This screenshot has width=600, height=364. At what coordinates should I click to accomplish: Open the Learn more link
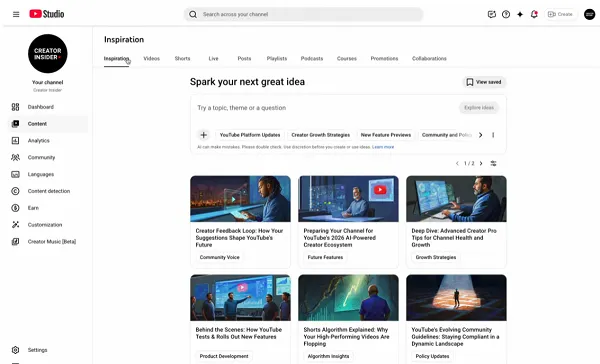click(383, 147)
